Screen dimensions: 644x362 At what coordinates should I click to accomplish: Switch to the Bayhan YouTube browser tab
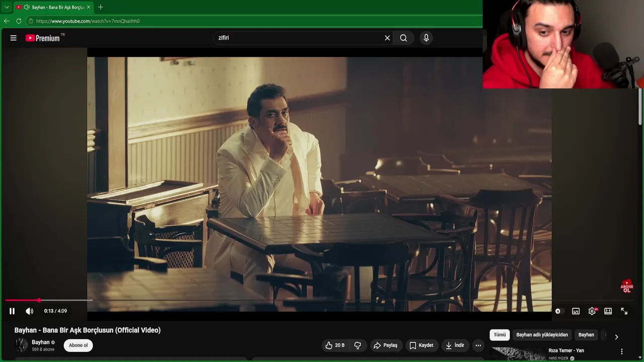53,7
